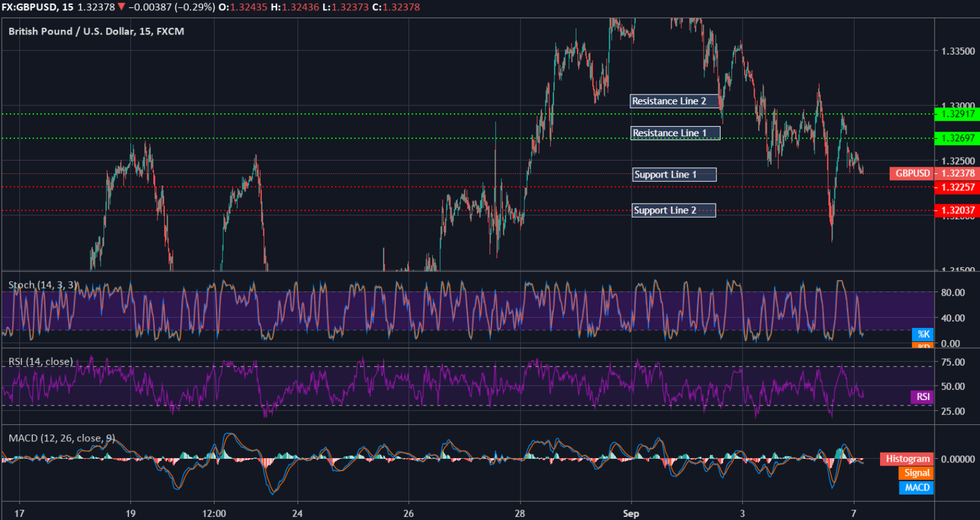The image size is (980, 520).
Task: Click the Sep date on time axis
Action: pos(631,514)
